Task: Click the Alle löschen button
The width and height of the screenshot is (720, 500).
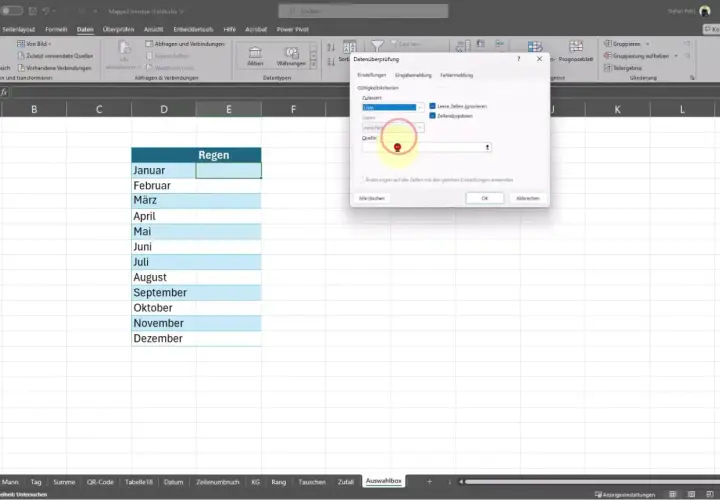Action: tap(372, 198)
